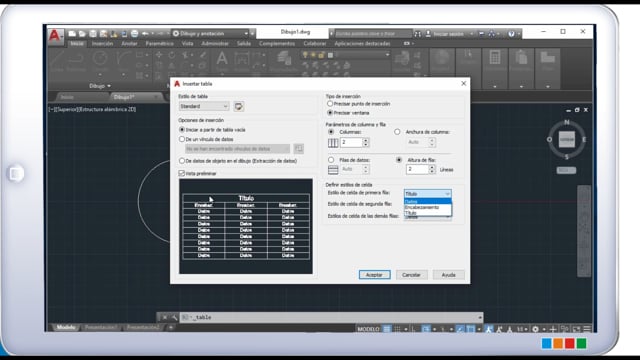
Task: Increase the Altura de fila spinner value
Action: (x=432, y=167)
